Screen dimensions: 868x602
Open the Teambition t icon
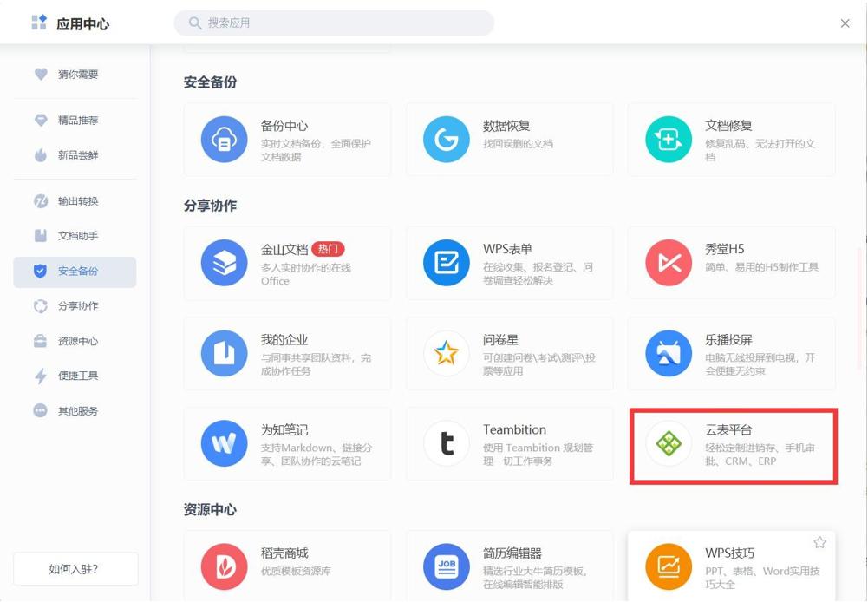pyautogui.click(x=447, y=443)
